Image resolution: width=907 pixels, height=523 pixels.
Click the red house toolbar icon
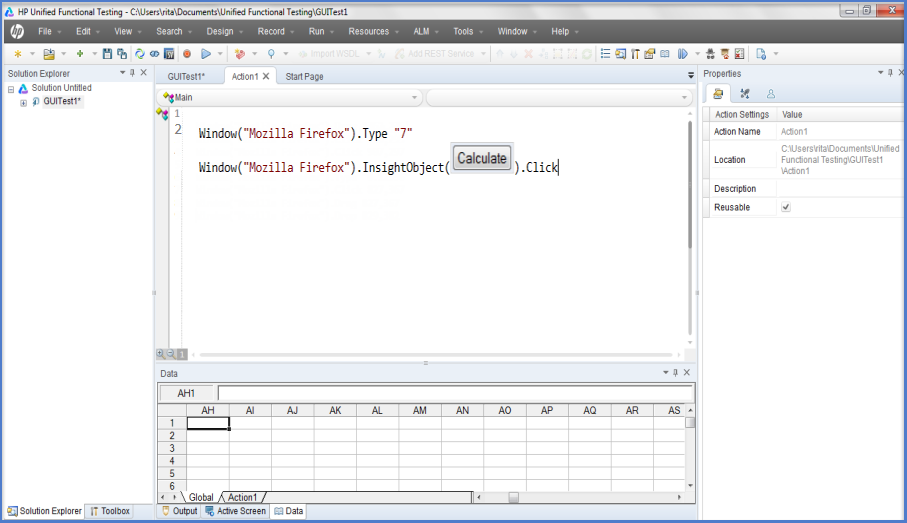click(x=725, y=54)
